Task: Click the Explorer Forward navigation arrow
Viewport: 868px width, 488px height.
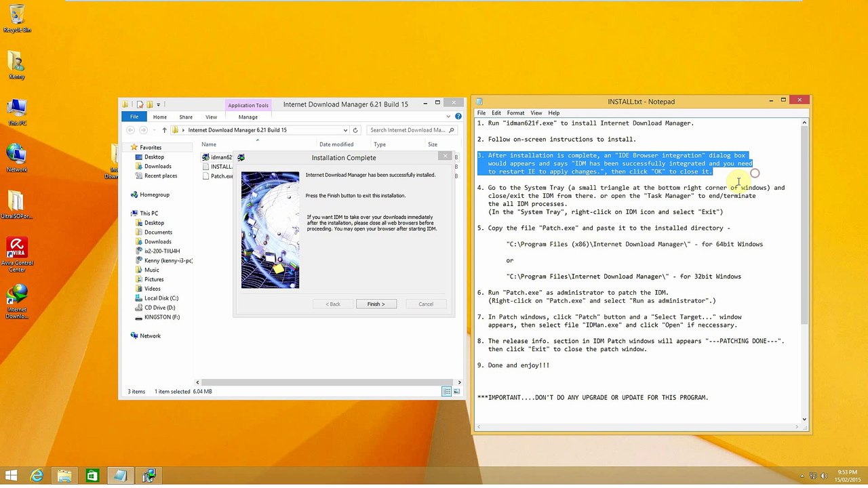Action: click(143, 130)
